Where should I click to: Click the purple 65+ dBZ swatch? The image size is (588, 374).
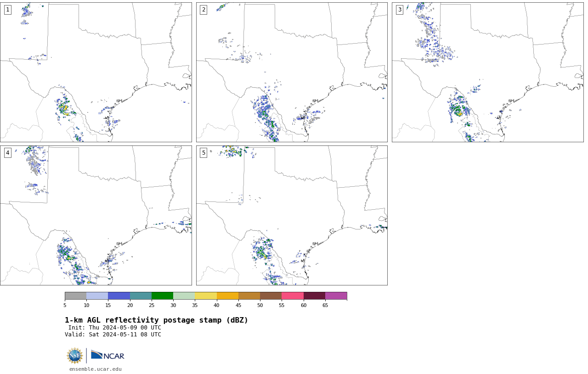tap(336, 296)
